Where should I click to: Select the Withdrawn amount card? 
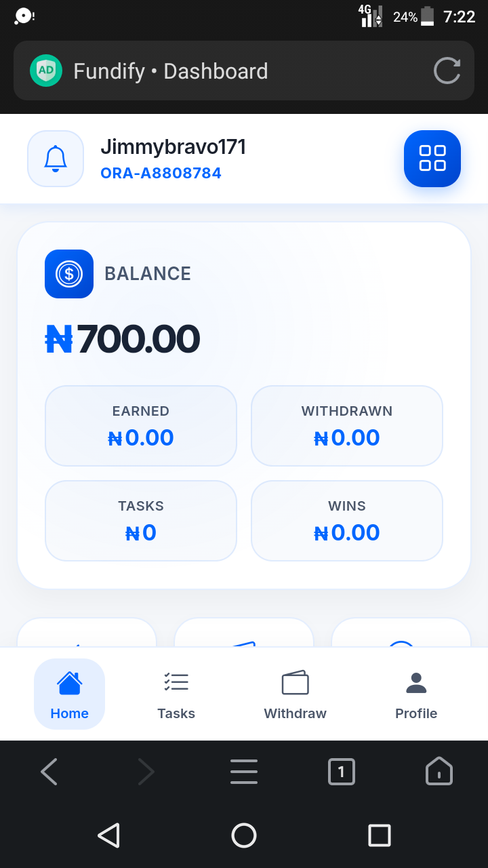[x=347, y=426]
